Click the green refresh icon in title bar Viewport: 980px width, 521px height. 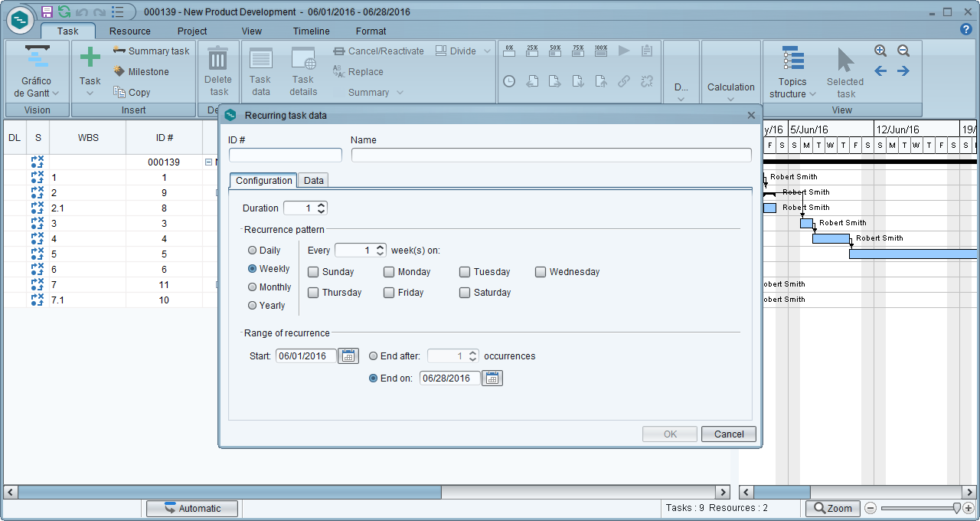pyautogui.click(x=64, y=11)
